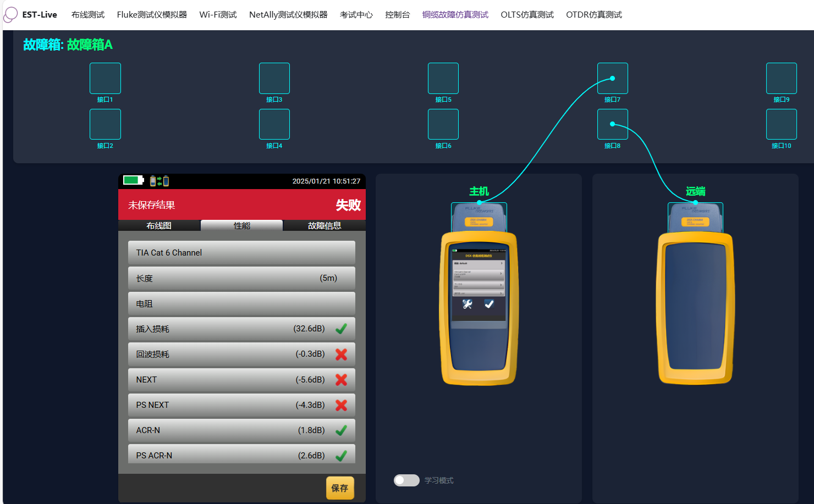Click the green check on PS ACR-N
The width and height of the screenshot is (814, 504).
[341, 455]
